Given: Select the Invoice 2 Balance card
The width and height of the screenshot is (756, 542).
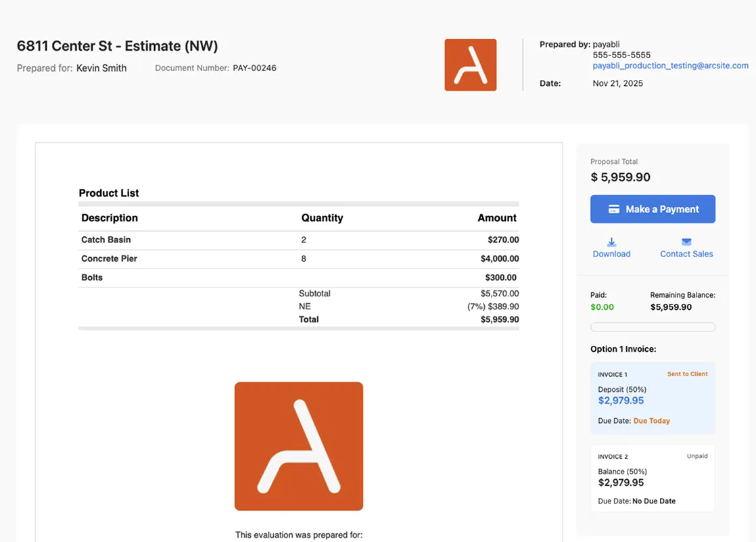Looking at the screenshot, I should (652, 478).
